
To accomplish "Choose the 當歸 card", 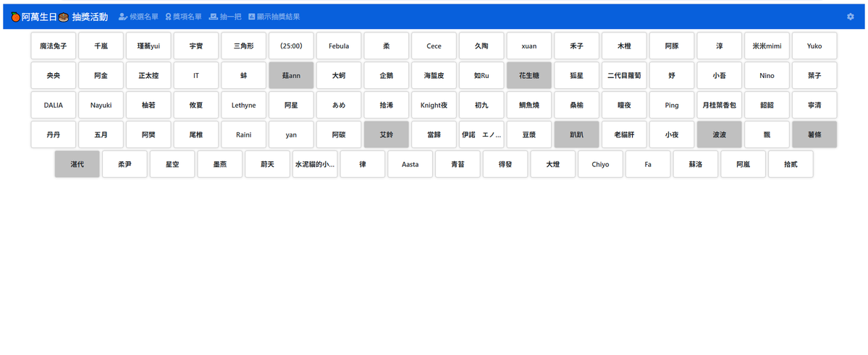I will point(434,135).
